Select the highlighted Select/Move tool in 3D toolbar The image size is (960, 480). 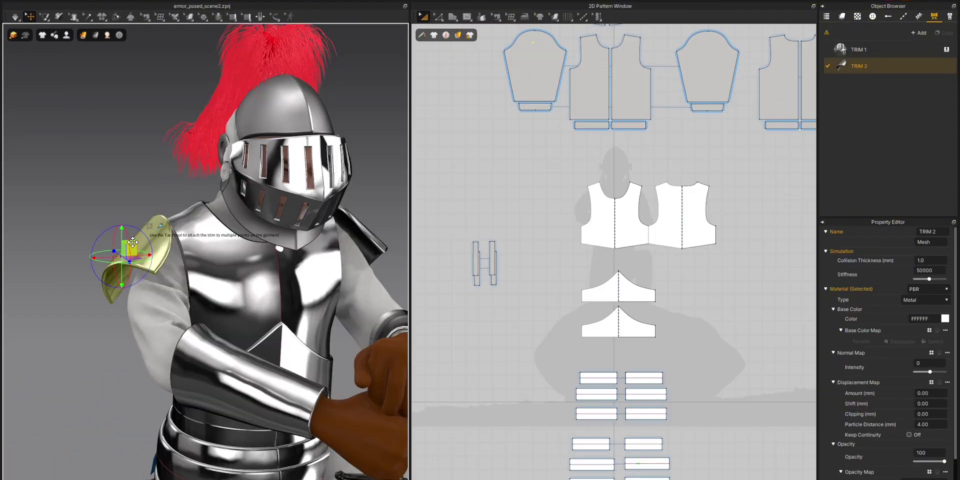tap(29, 16)
